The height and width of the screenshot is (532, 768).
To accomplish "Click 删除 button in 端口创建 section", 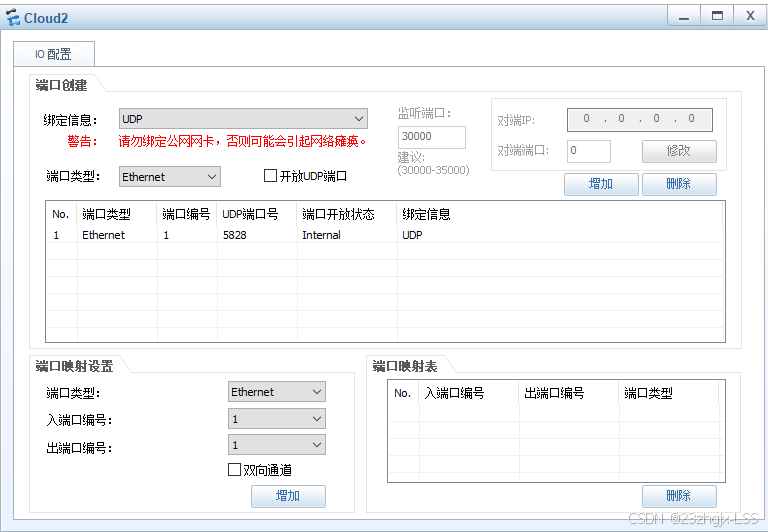I will [x=679, y=184].
